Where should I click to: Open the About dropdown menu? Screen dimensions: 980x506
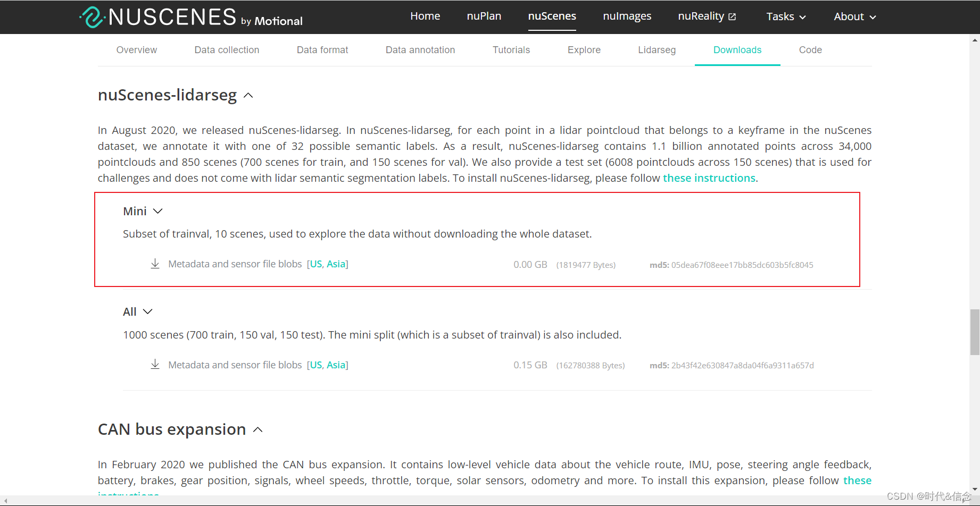tap(854, 16)
